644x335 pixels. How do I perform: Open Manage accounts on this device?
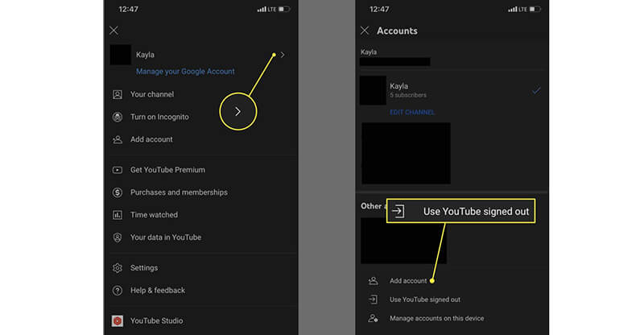(436, 318)
